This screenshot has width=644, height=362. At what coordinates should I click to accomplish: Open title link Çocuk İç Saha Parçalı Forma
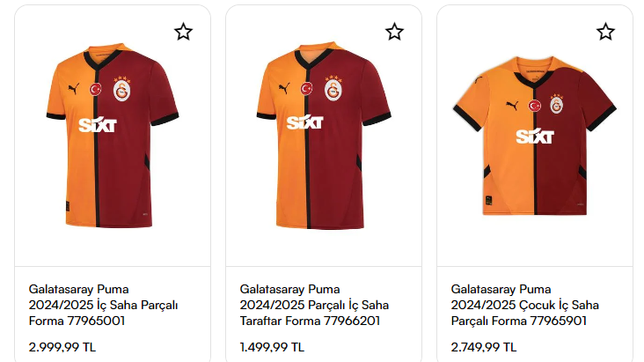coord(525,305)
